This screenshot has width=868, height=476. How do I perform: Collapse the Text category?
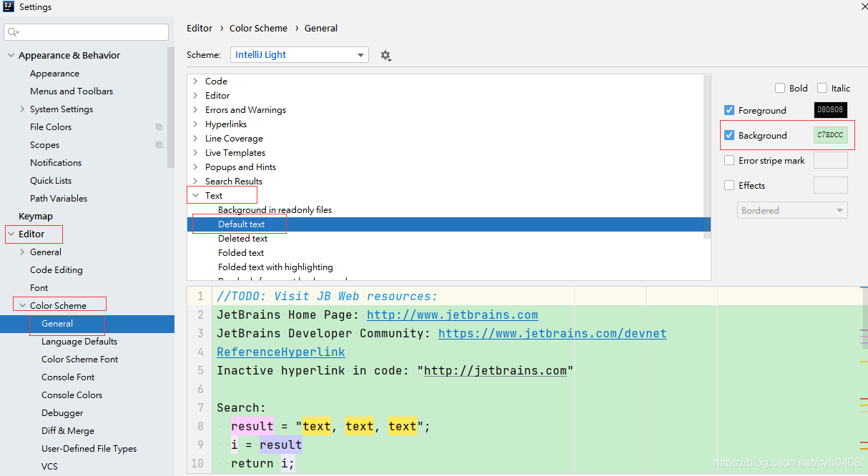195,195
